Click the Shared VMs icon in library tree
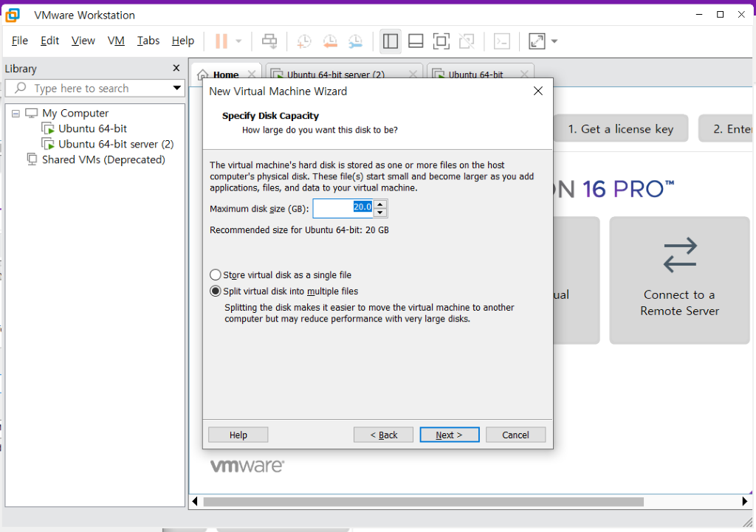756x532 pixels. pyautogui.click(x=32, y=159)
